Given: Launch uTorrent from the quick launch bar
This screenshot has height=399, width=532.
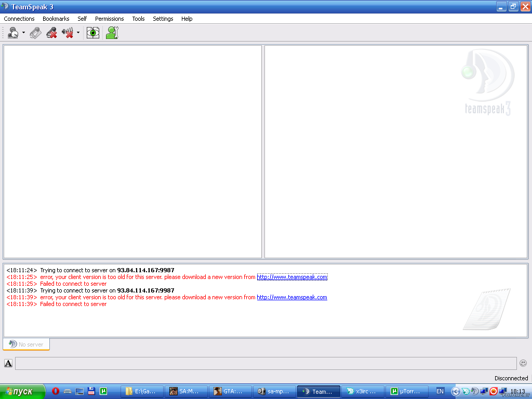Looking at the screenshot, I should 103,391.
